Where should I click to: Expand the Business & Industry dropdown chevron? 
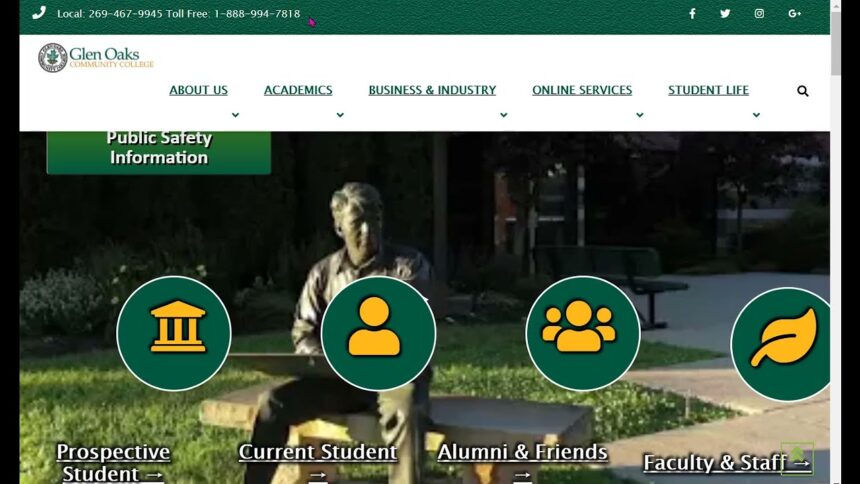point(503,115)
